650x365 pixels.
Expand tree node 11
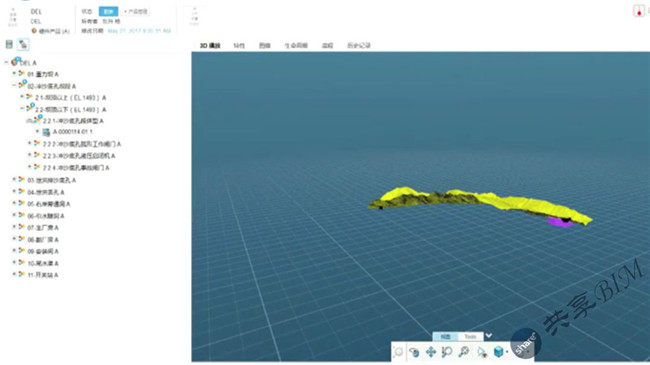14,274
